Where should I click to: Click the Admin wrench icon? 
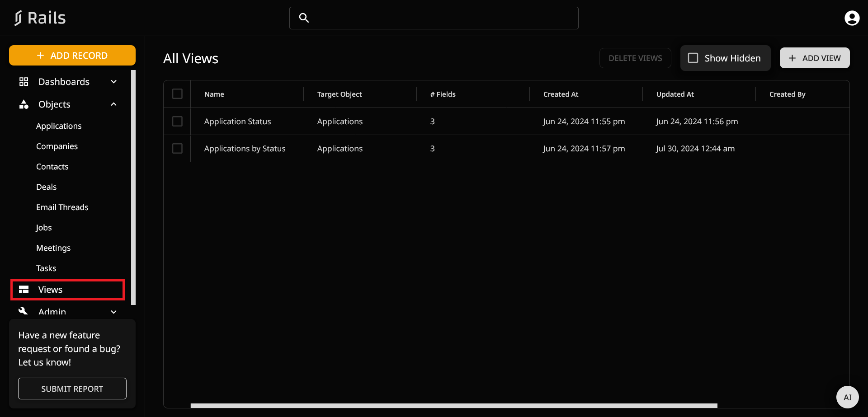(24, 311)
